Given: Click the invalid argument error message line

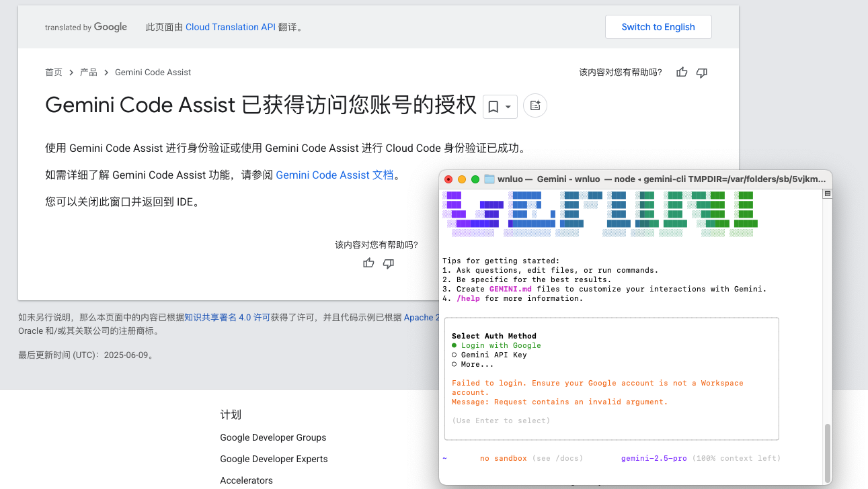Looking at the screenshot, I should pyautogui.click(x=560, y=402).
